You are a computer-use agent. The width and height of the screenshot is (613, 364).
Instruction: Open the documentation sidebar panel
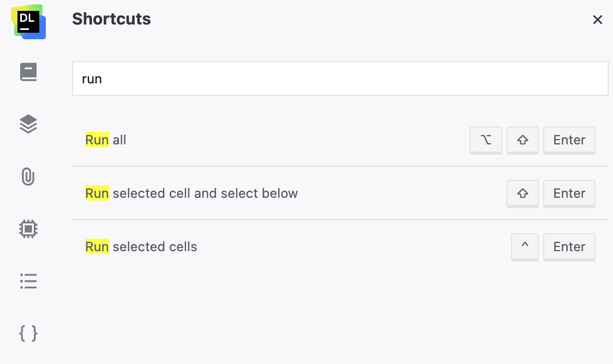tap(28, 71)
